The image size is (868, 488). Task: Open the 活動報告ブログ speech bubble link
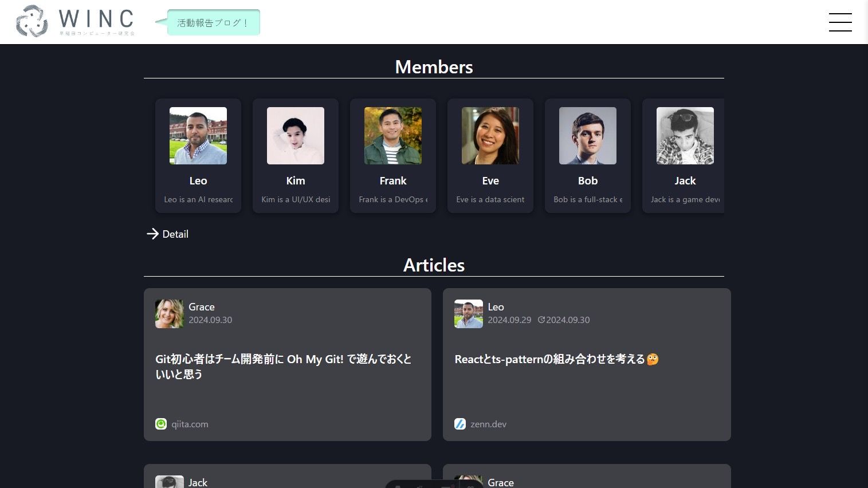(x=213, y=23)
